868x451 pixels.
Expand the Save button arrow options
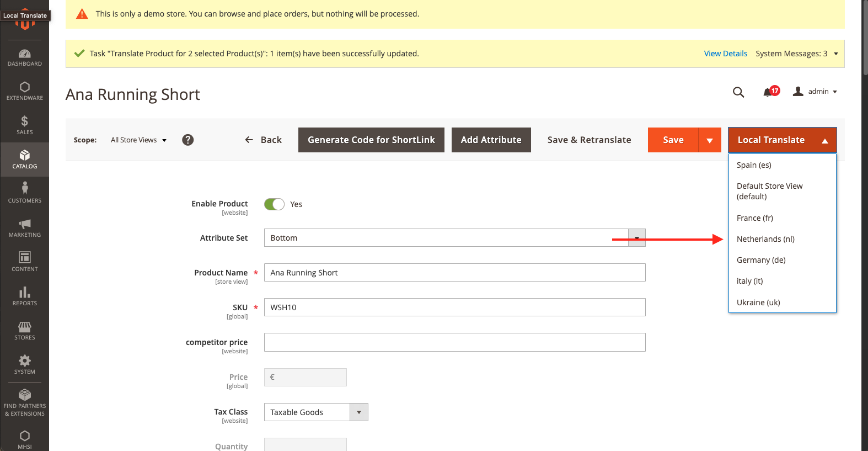710,140
